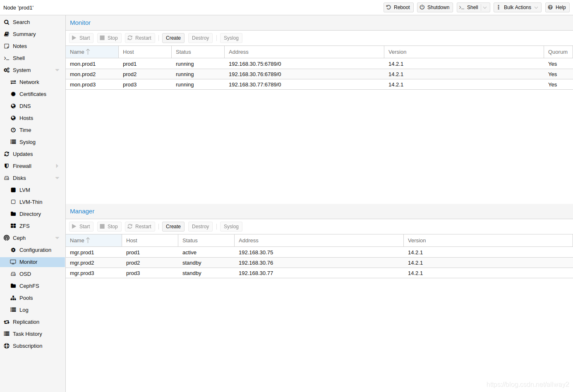Select the Directory folder icon
Image resolution: width=573 pixels, height=392 pixels.
pos(13,214)
